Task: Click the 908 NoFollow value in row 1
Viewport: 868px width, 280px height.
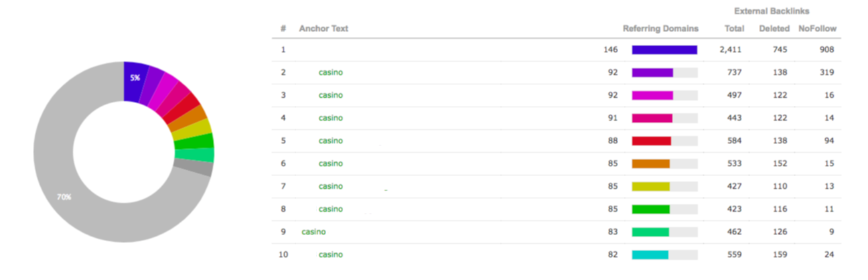Action: coord(826,50)
